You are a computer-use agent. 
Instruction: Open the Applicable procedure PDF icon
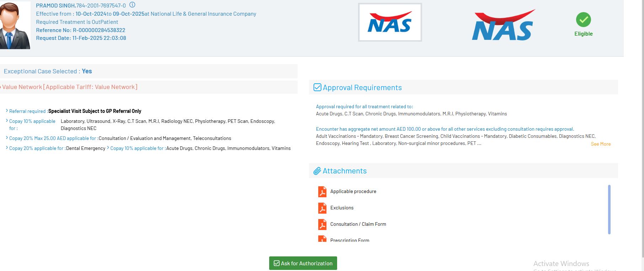[322, 192]
